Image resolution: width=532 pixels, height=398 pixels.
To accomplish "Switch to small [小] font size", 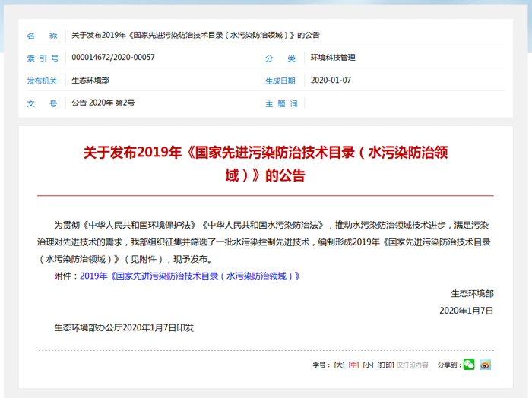I will (x=368, y=365).
